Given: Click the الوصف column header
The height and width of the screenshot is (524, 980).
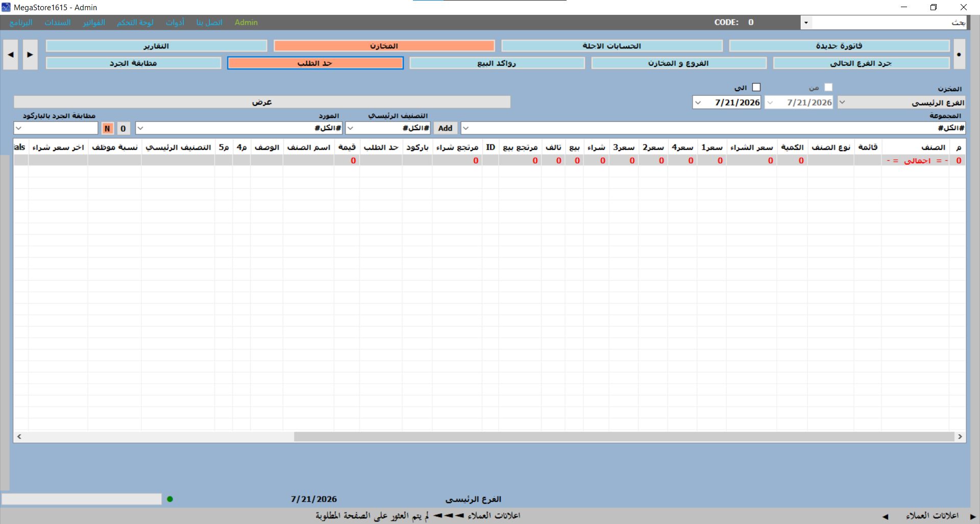Looking at the screenshot, I should click(267, 147).
